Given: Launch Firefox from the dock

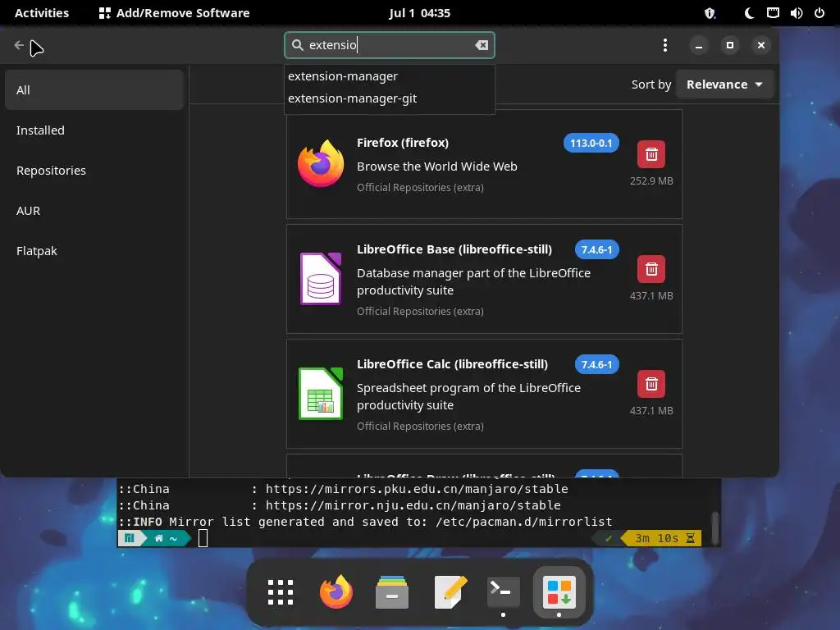Looking at the screenshot, I should tap(336, 592).
